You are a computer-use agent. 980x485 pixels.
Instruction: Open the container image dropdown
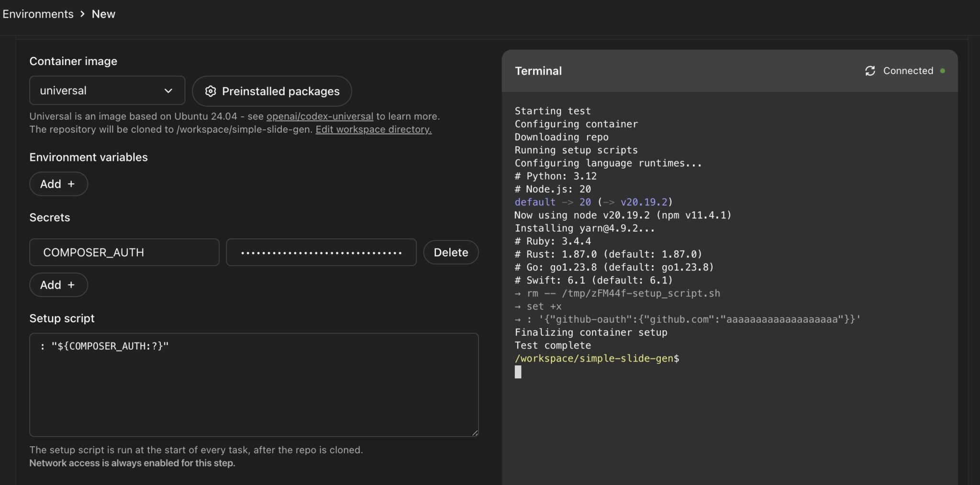point(107,90)
